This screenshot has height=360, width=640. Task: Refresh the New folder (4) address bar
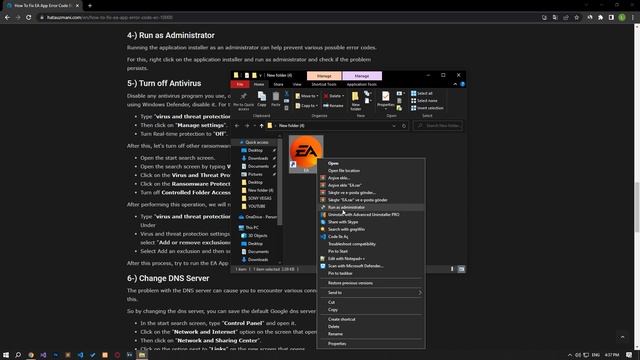point(404,126)
